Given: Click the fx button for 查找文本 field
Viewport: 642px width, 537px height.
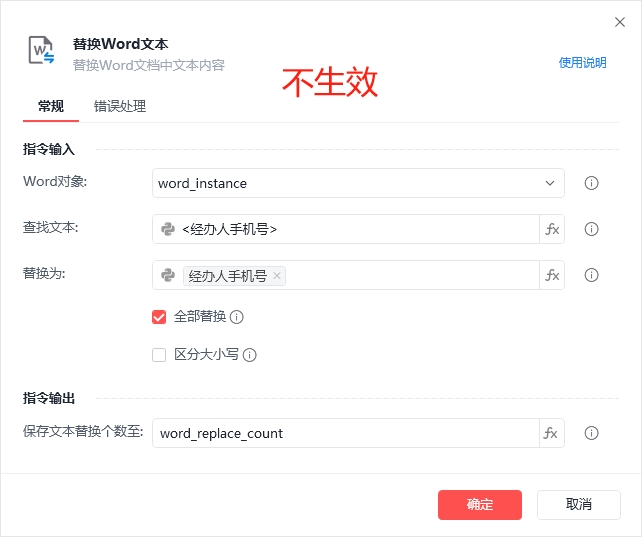Looking at the screenshot, I should click(552, 229).
